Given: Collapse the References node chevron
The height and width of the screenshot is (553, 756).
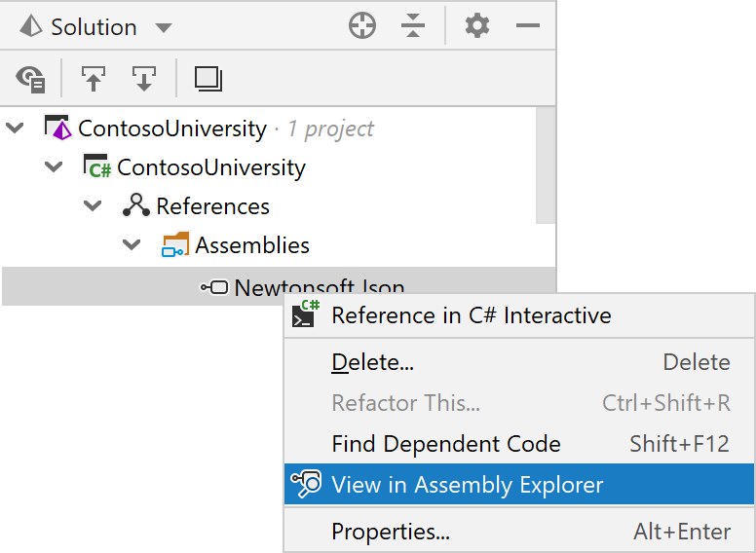Looking at the screenshot, I should pos(93,205).
